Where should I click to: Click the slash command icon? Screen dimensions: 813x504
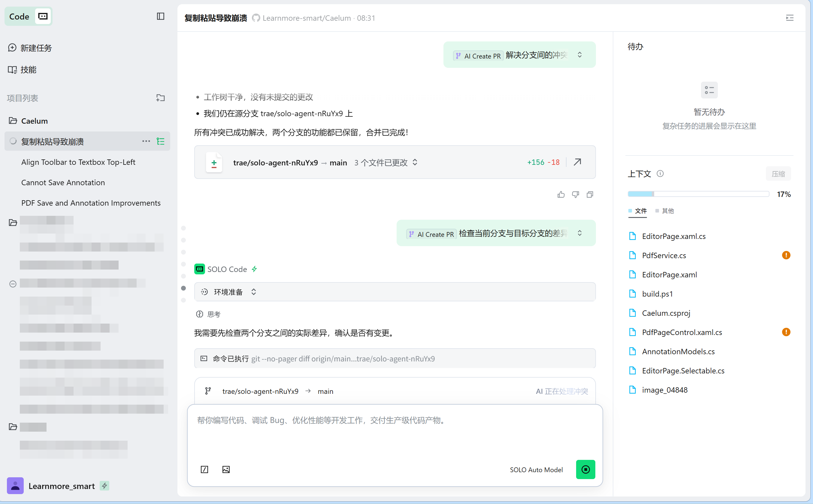click(x=204, y=469)
